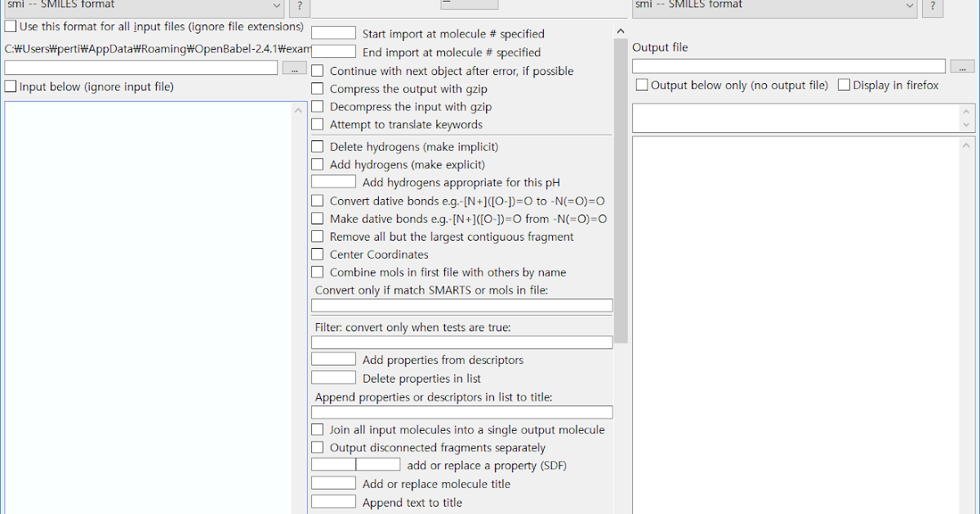
Task: Click 'Add properties from descriptors' field
Action: [333, 359]
